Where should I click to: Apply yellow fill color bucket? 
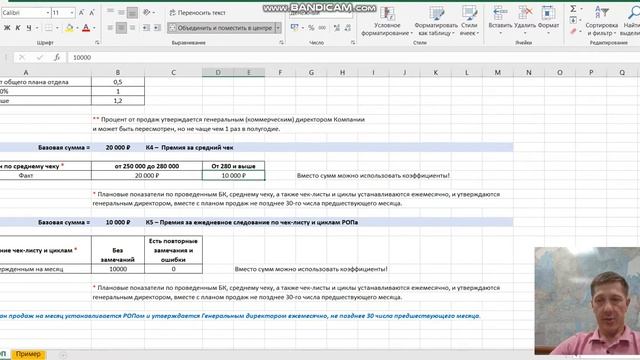pyautogui.click(x=69, y=28)
